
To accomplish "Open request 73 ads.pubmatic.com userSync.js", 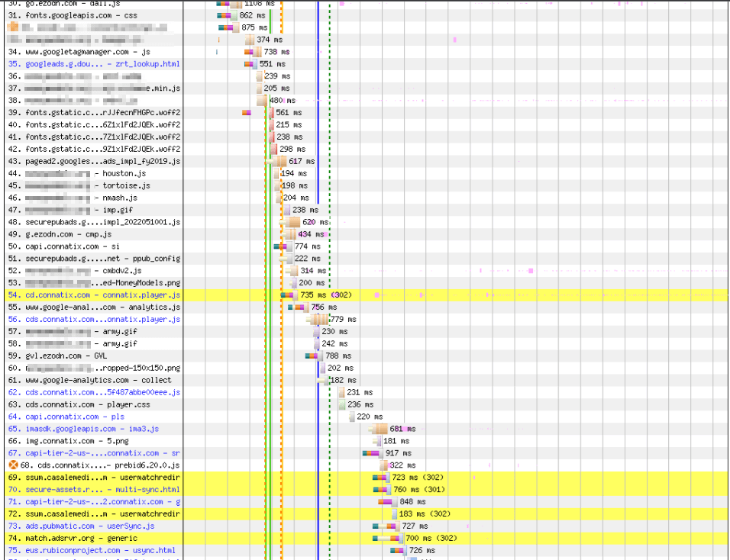I will click(81, 526).
